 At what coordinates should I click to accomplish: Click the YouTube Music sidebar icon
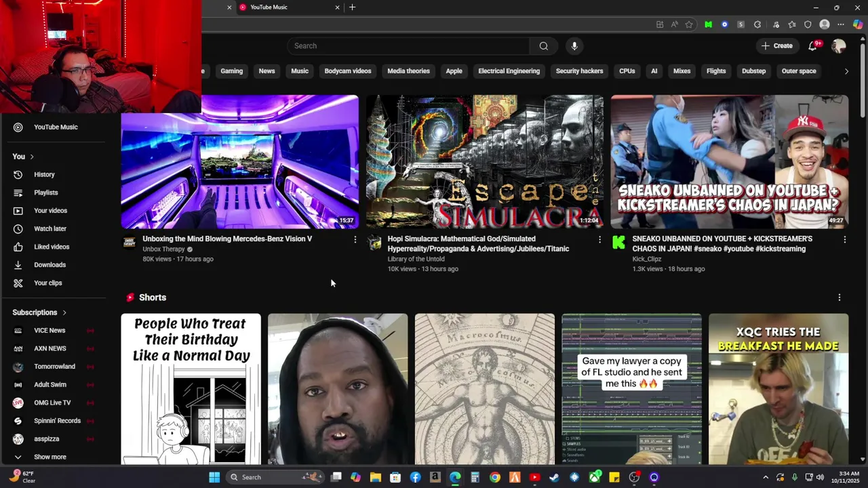tap(18, 127)
